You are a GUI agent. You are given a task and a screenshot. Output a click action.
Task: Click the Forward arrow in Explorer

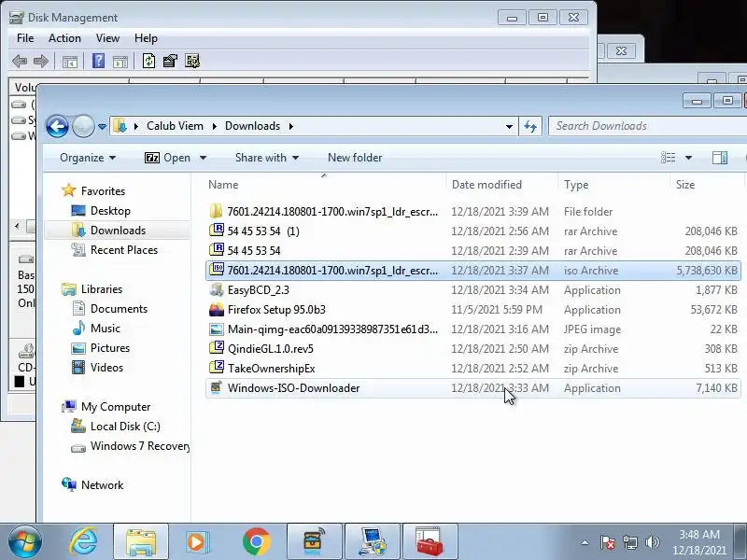pos(83,127)
